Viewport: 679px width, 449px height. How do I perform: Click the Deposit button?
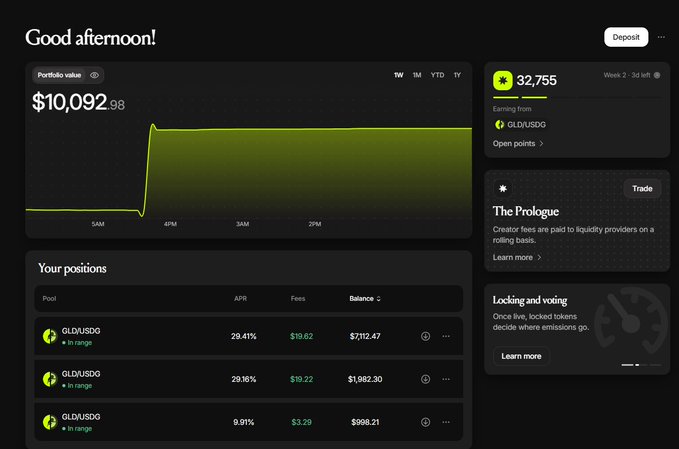coord(626,37)
